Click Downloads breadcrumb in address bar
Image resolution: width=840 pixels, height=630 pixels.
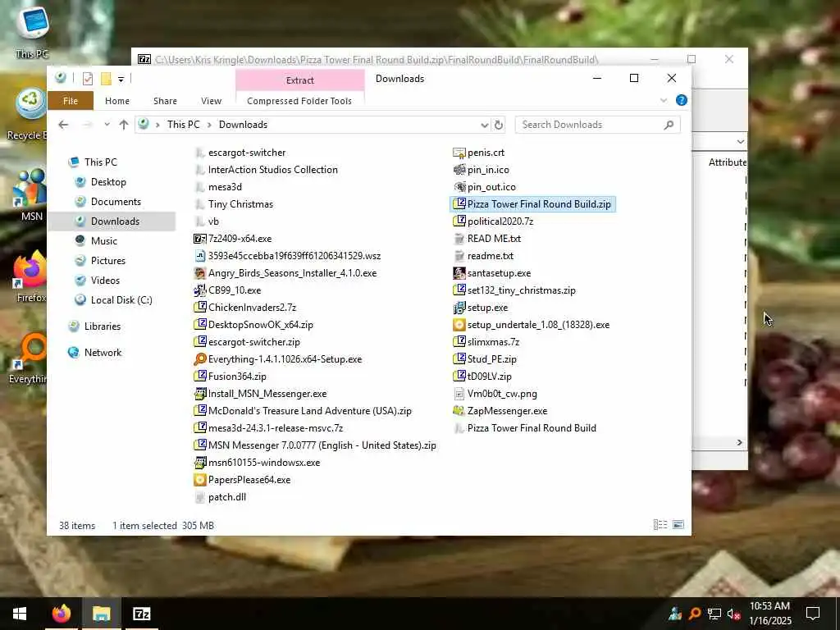(243, 125)
